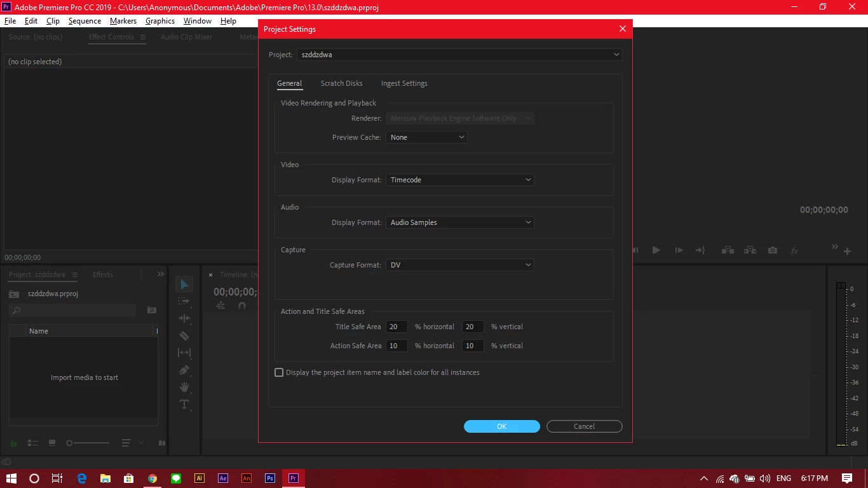Toggle the project write-lock icon
This screenshot has width=868, height=488.
[13, 443]
